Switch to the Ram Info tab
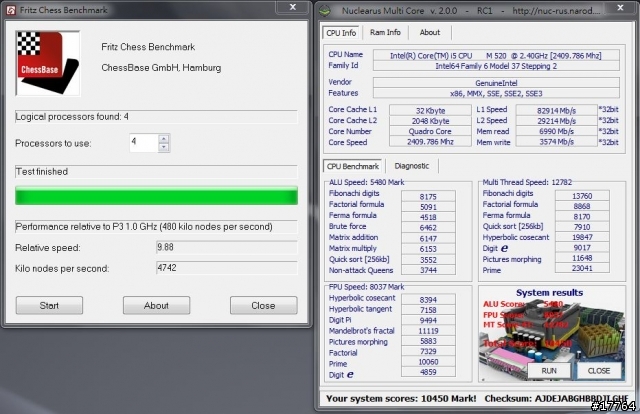The height and width of the screenshot is (414, 640). (x=385, y=32)
